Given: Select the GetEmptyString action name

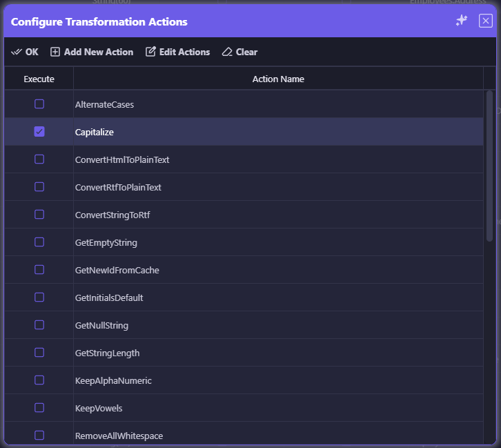Looking at the screenshot, I should [x=106, y=243].
